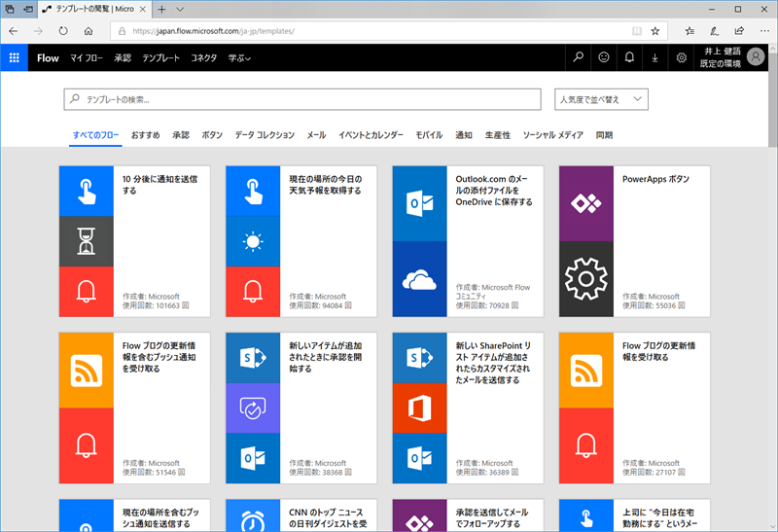The image size is (778, 532).
Task: Open the feedback smiley icon
Action: pos(604,57)
